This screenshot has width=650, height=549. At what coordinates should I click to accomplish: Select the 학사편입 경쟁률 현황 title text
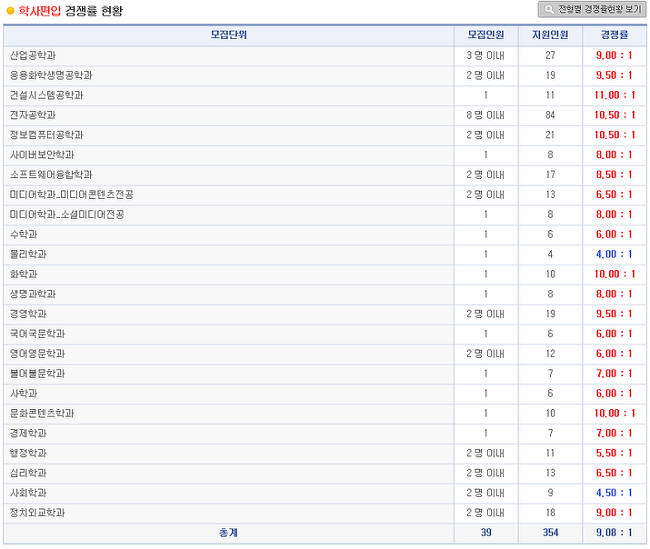(x=70, y=11)
